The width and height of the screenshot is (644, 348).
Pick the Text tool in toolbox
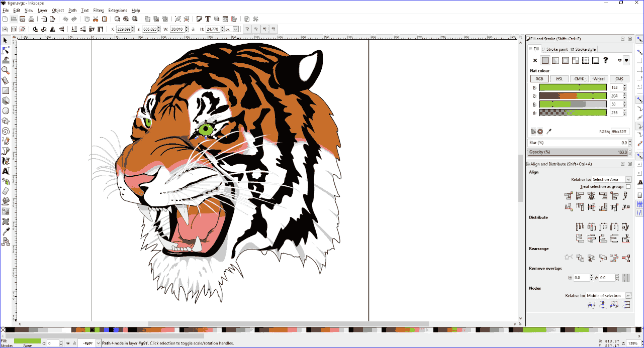(x=6, y=171)
